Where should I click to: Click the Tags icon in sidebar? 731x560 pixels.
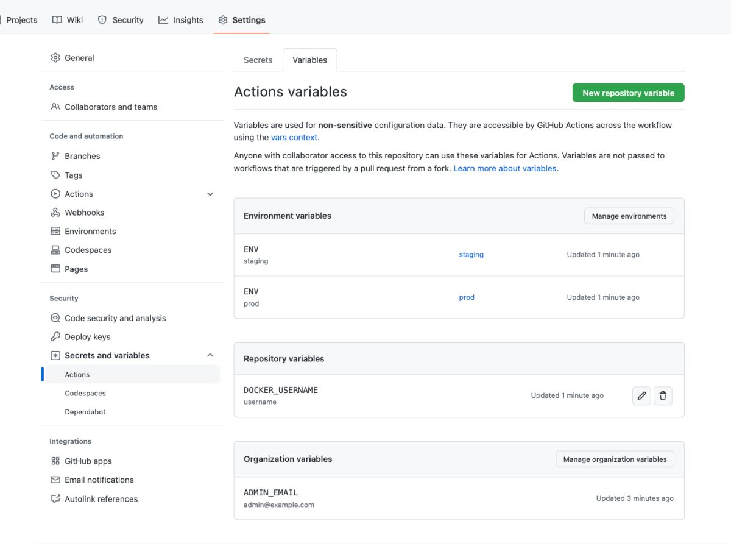click(55, 175)
